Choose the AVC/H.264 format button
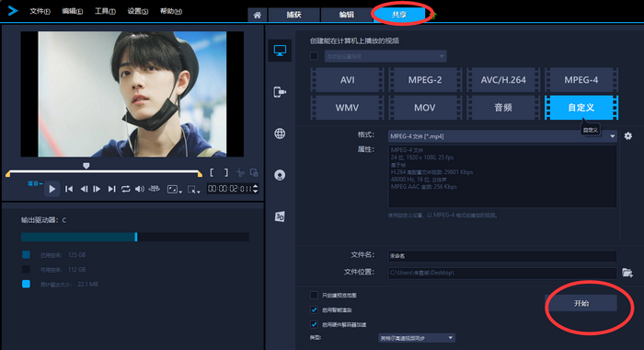 pyautogui.click(x=503, y=80)
